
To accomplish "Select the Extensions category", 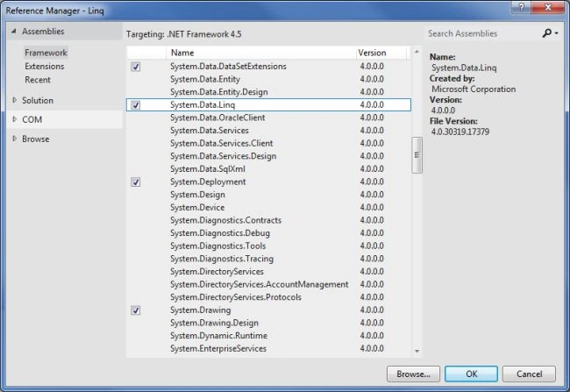I will tap(45, 66).
